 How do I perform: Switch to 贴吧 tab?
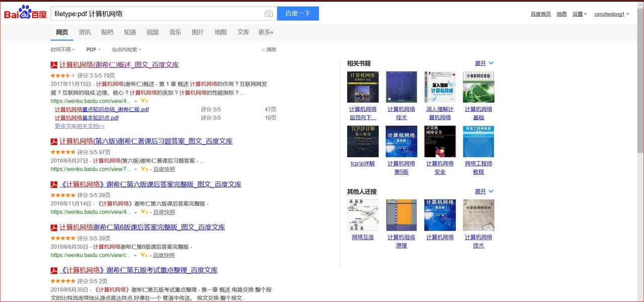[107, 32]
